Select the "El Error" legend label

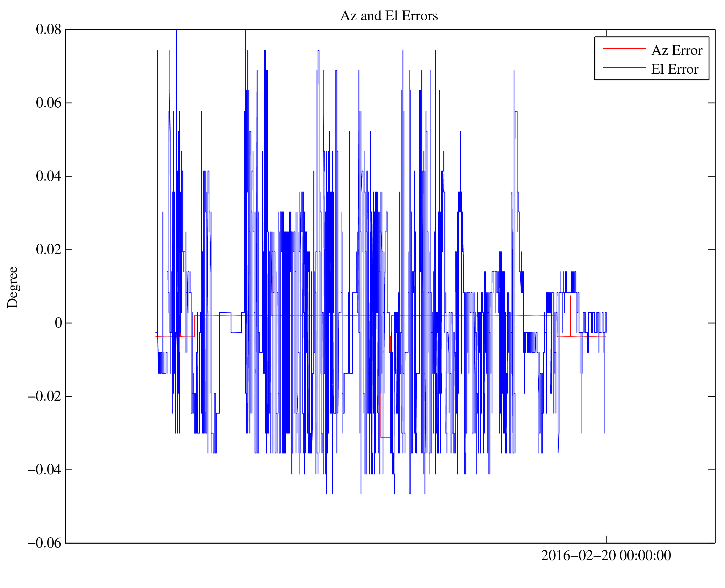tap(674, 69)
